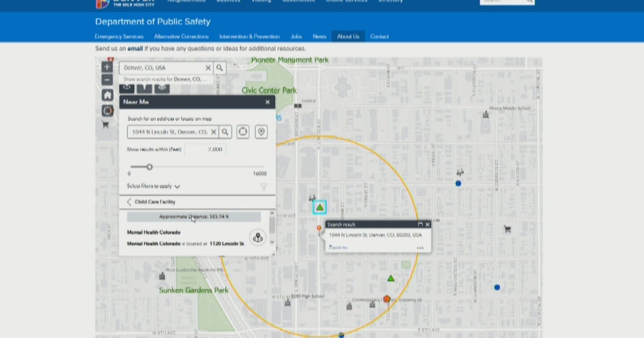Click slider track near 16000 end

pos(260,167)
